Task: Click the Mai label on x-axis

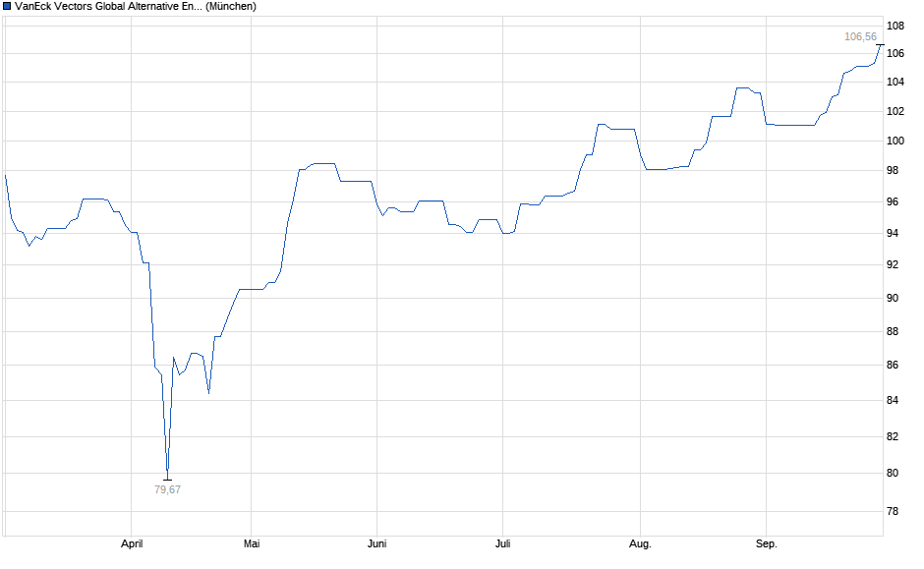Action: [252, 543]
